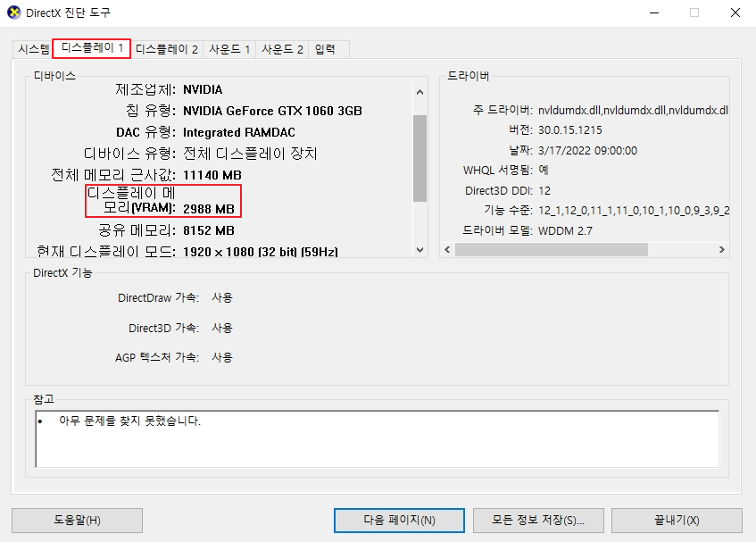Close the DirectX diagnostic window
This screenshot has width=756, height=542.
click(735, 13)
